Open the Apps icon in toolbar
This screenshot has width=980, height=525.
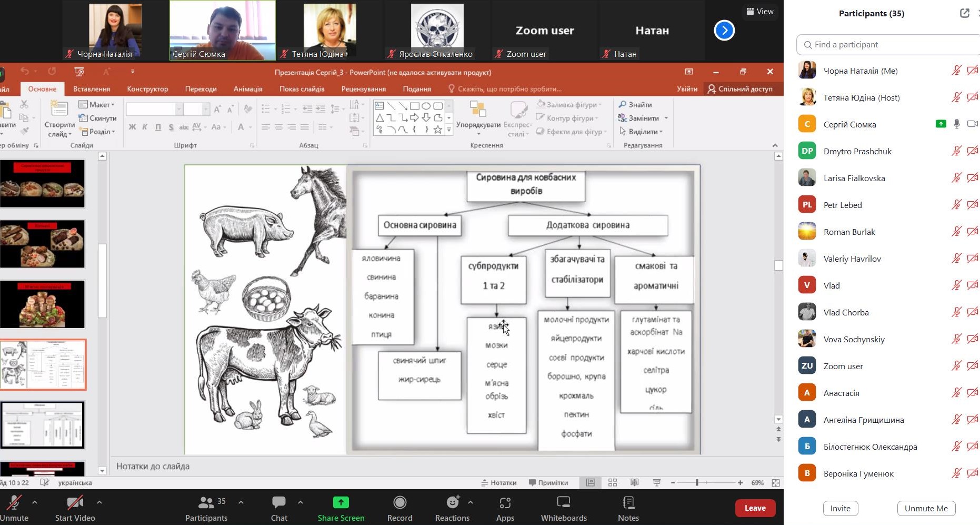point(505,503)
